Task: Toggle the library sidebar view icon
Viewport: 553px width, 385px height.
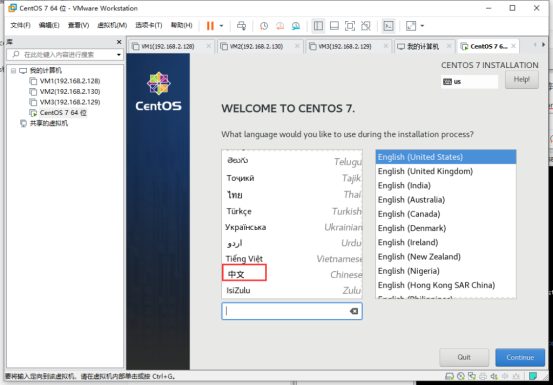Action: (x=318, y=26)
